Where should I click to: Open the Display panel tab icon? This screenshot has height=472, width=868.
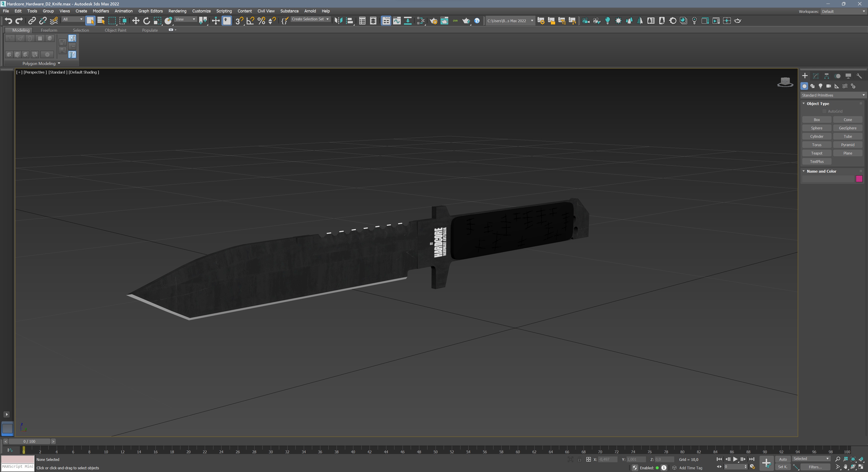click(849, 76)
